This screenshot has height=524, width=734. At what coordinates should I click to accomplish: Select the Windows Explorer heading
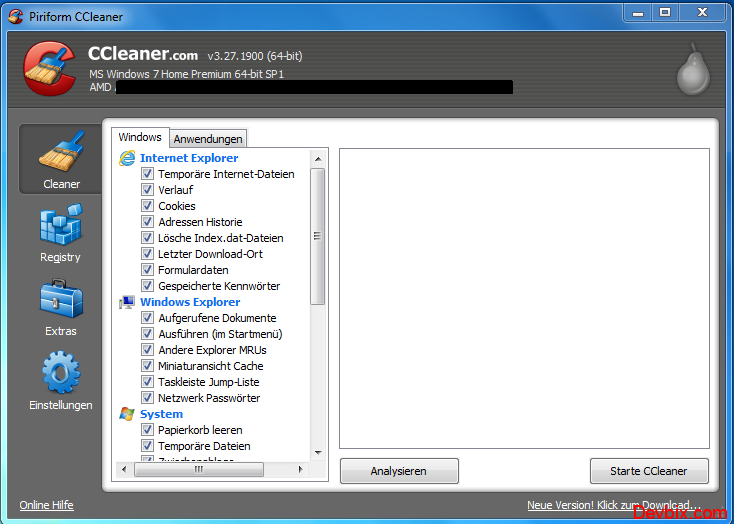click(x=190, y=302)
